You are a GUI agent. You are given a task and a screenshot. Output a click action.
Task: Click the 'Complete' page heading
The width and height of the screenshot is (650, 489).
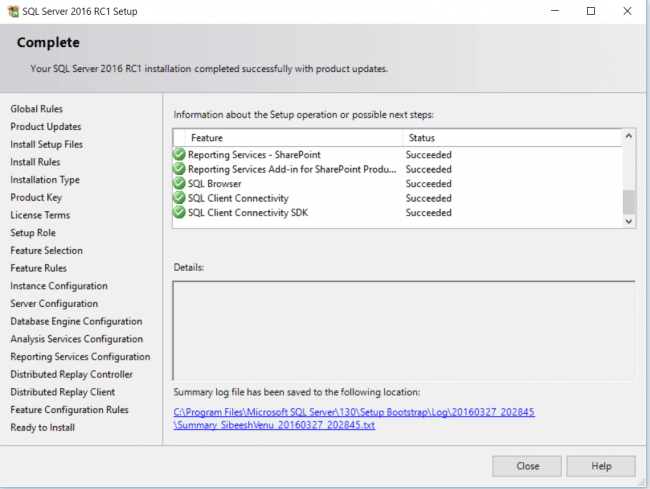(48, 43)
